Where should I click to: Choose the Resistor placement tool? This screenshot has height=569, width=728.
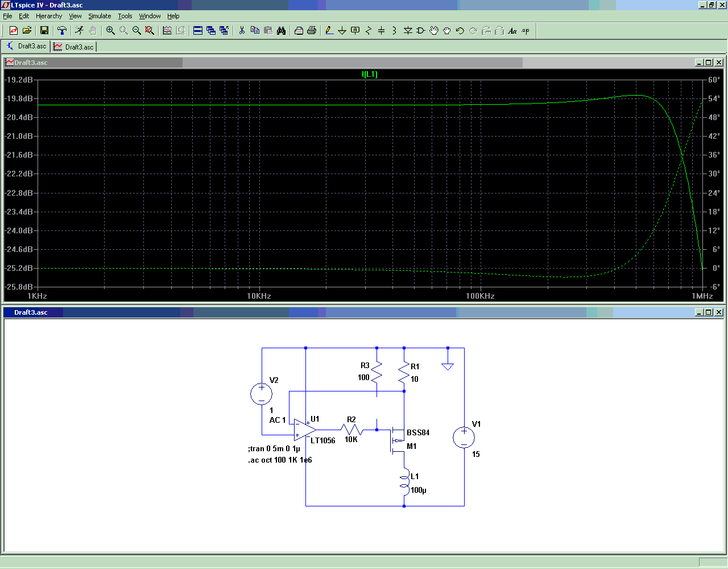pyautogui.click(x=368, y=31)
